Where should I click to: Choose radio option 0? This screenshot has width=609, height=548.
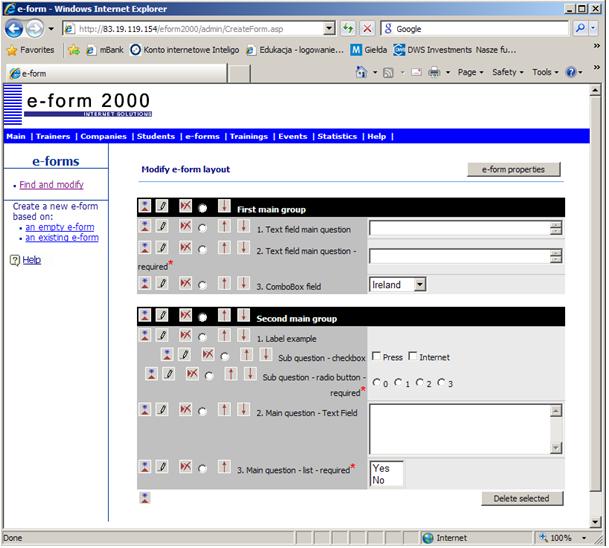(x=376, y=383)
